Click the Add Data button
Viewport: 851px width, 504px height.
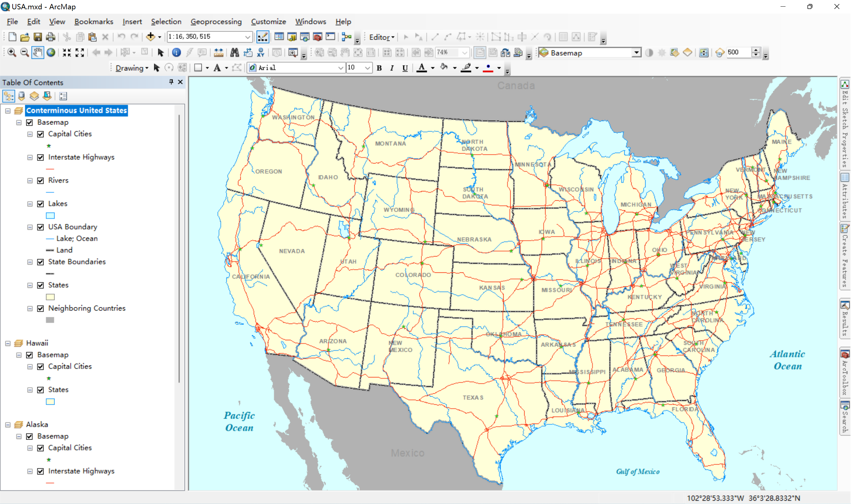coord(150,37)
